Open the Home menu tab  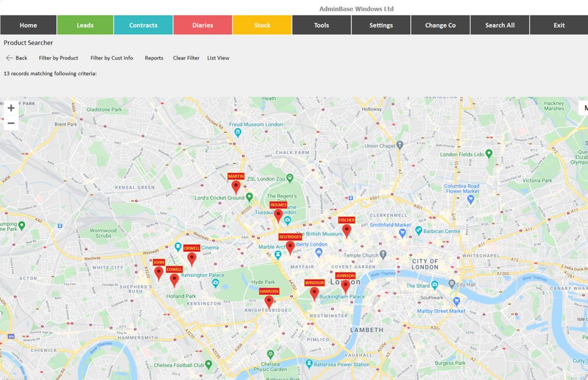29,25
